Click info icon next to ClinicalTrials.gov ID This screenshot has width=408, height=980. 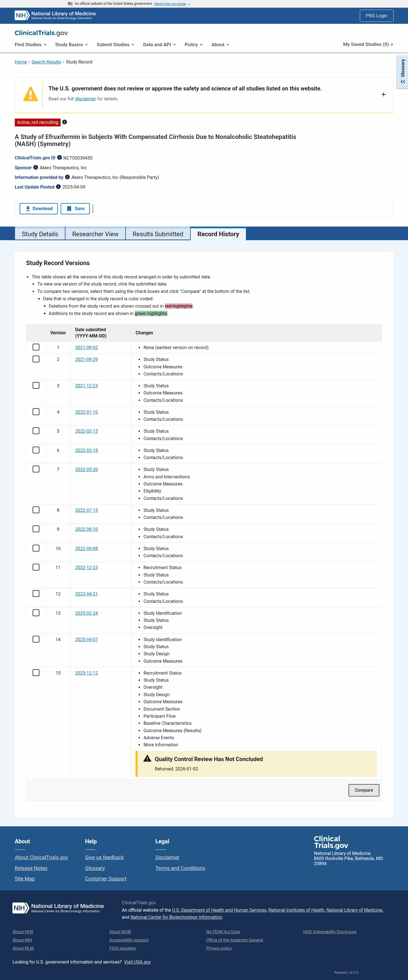(x=59, y=157)
